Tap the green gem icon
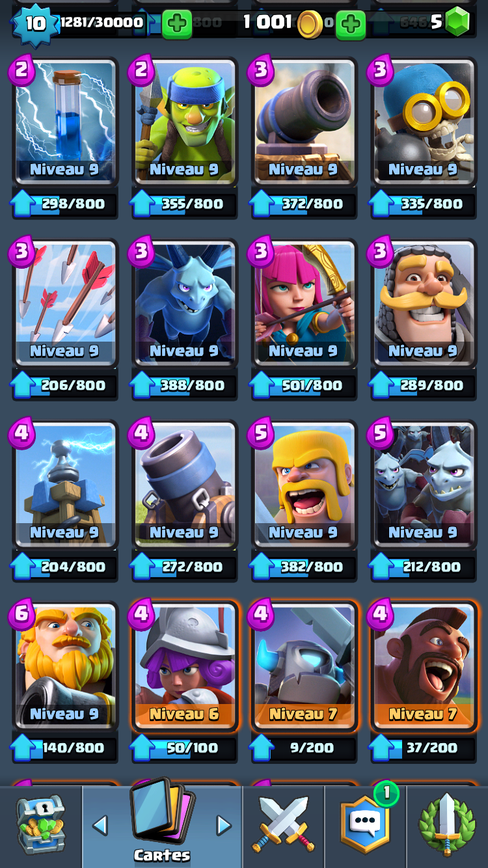488x868 pixels. (458, 21)
